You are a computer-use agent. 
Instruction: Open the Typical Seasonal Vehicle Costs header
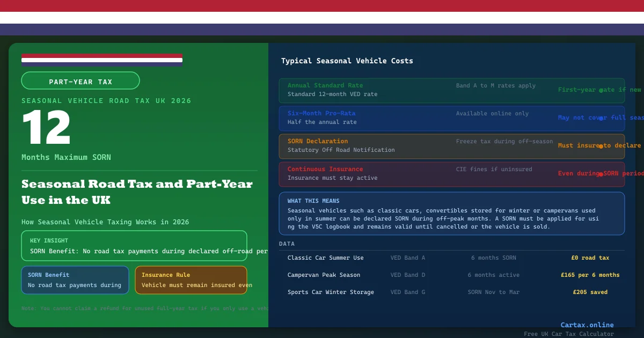(347, 61)
